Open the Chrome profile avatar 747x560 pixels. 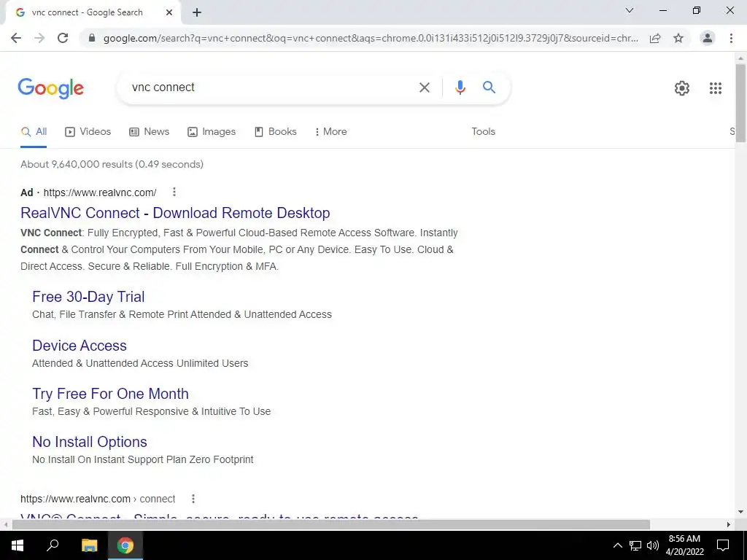tap(708, 38)
